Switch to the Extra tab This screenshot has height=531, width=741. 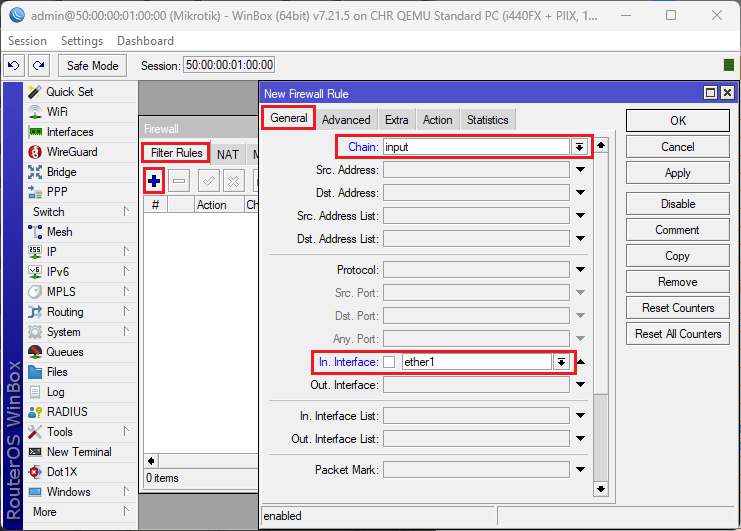coord(396,120)
